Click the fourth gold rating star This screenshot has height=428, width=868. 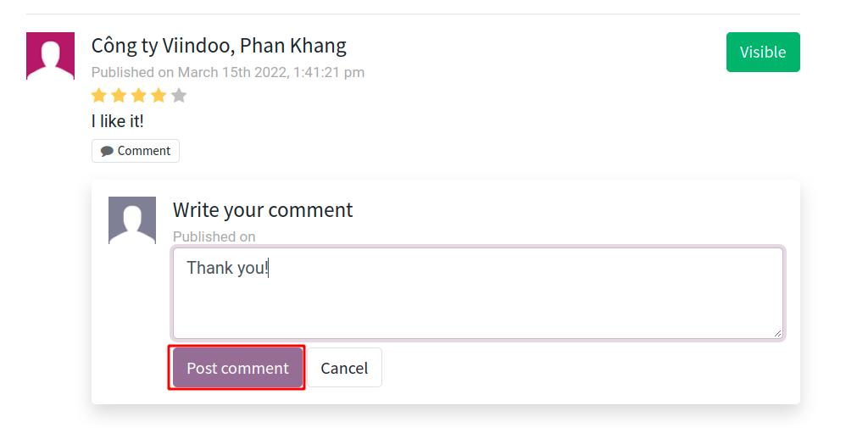pos(159,96)
